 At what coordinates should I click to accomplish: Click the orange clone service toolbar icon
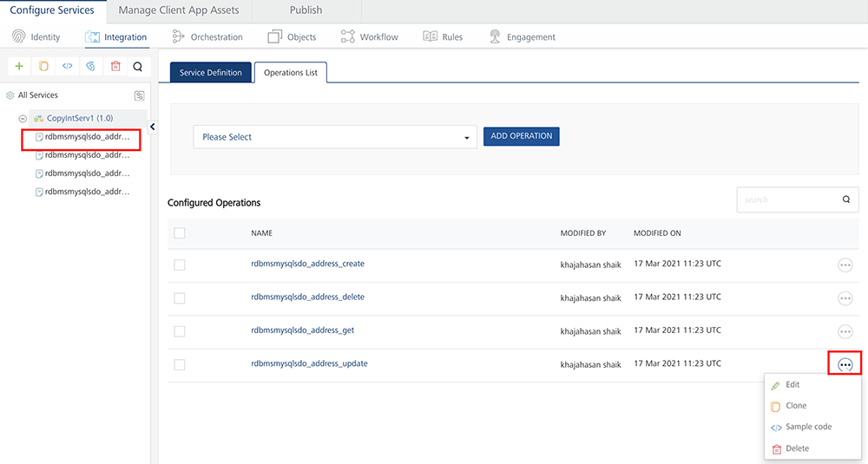click(x=43, y=67)
